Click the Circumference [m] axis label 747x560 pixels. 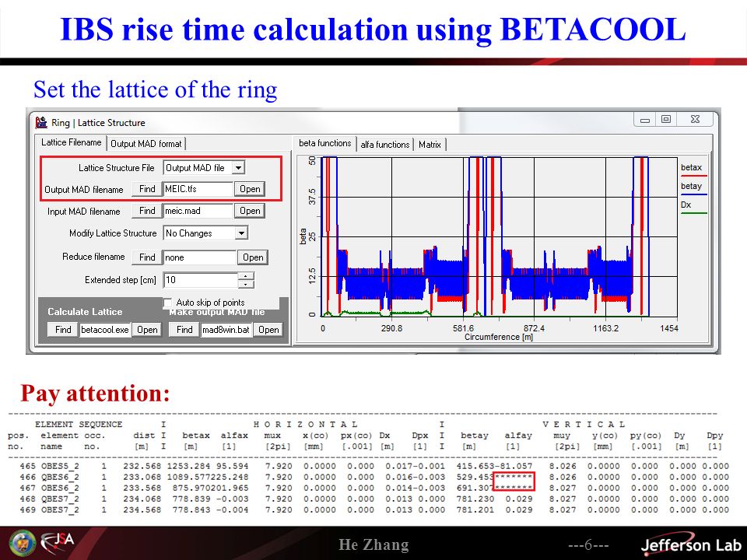point(499,337)
